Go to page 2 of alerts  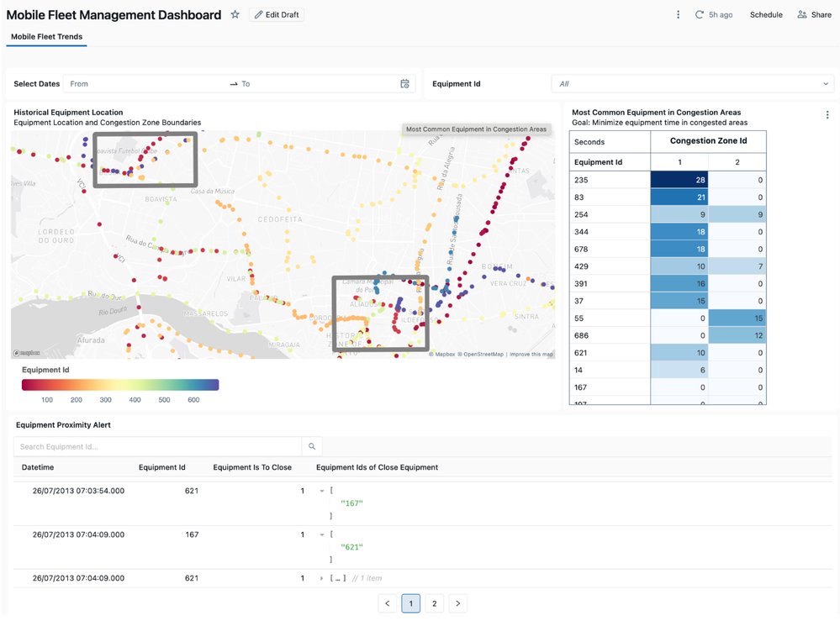click(x=434, y=603)
